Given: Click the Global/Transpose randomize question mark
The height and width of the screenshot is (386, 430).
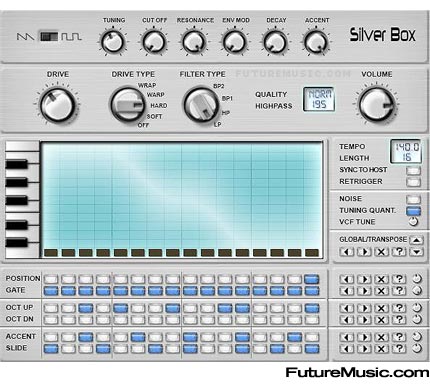Looking at the screenshot, I should click(399, 252).
